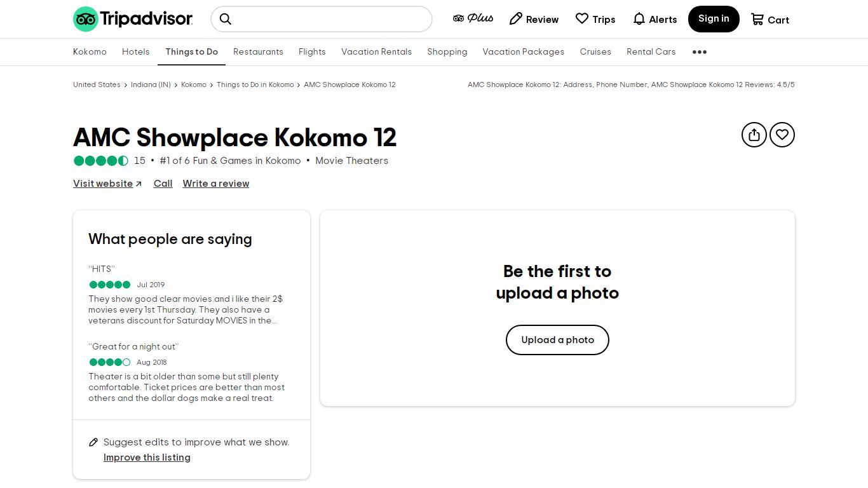868x488 pixels.
Task: Go to the Restaurants tab
Action: [258, 52]
